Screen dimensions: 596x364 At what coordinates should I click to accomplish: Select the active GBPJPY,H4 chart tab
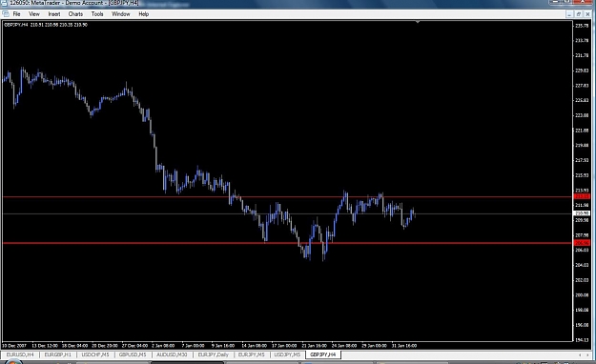(x=323, y=354)
